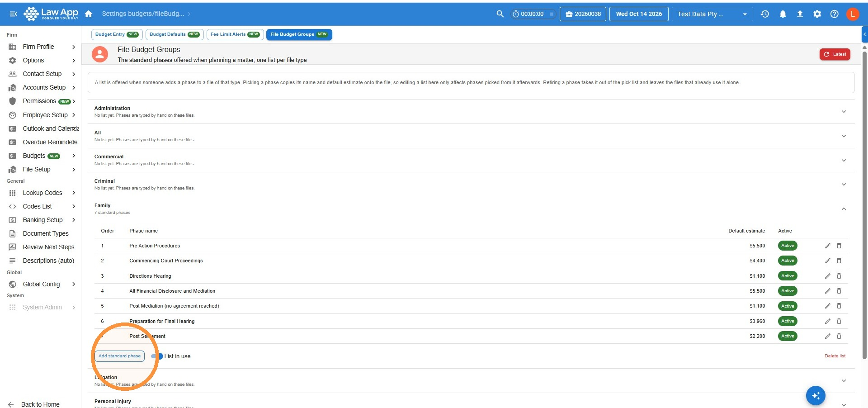Click the Active badge for Directions Hearing
The width and height of the screenshot is (868, 408).
point(788,276)
